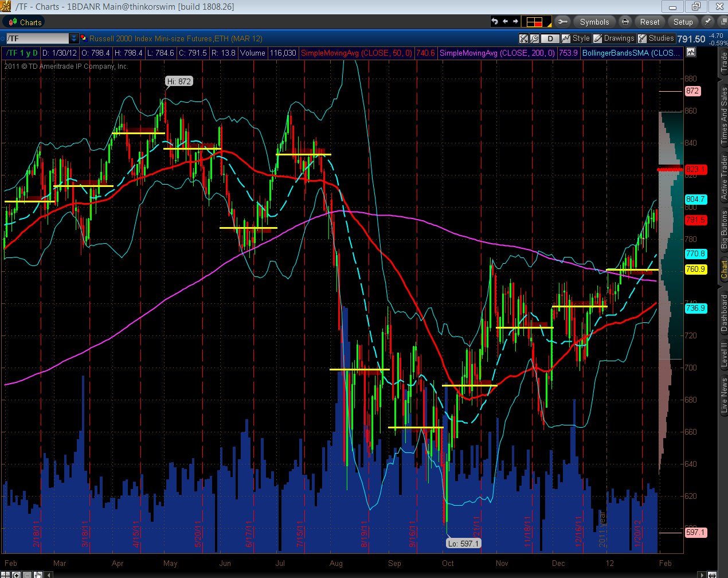This screenshot has height=578, width=728.
Task: Click the symbol input field showing /TF
Action: (38, 38)
